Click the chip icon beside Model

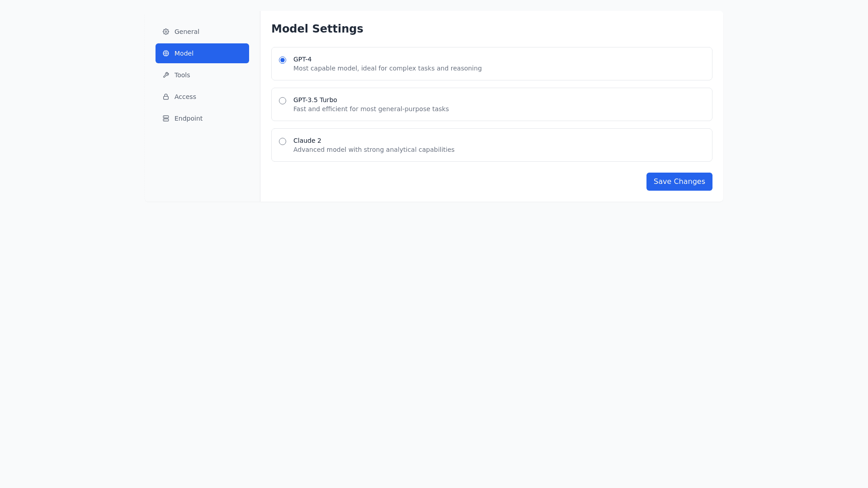click(x=166, y=53)
